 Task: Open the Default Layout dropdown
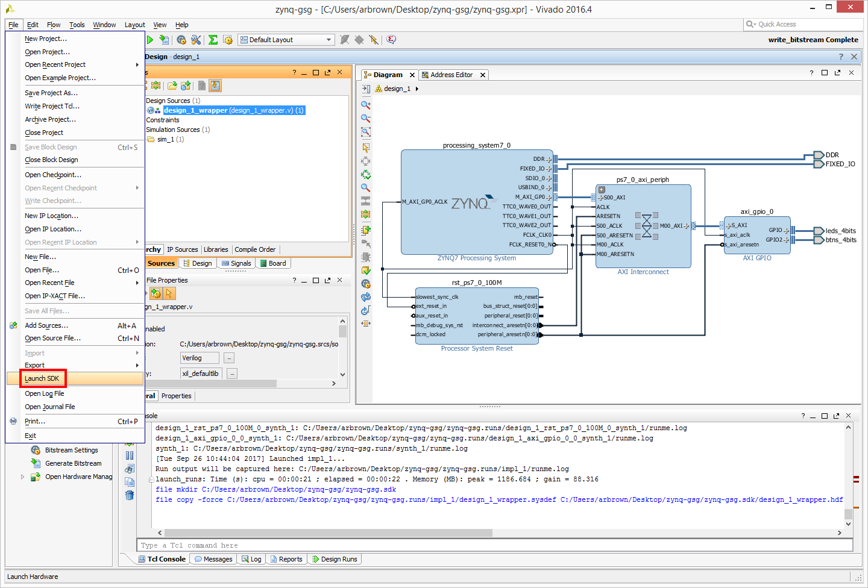tap(286, 40)
